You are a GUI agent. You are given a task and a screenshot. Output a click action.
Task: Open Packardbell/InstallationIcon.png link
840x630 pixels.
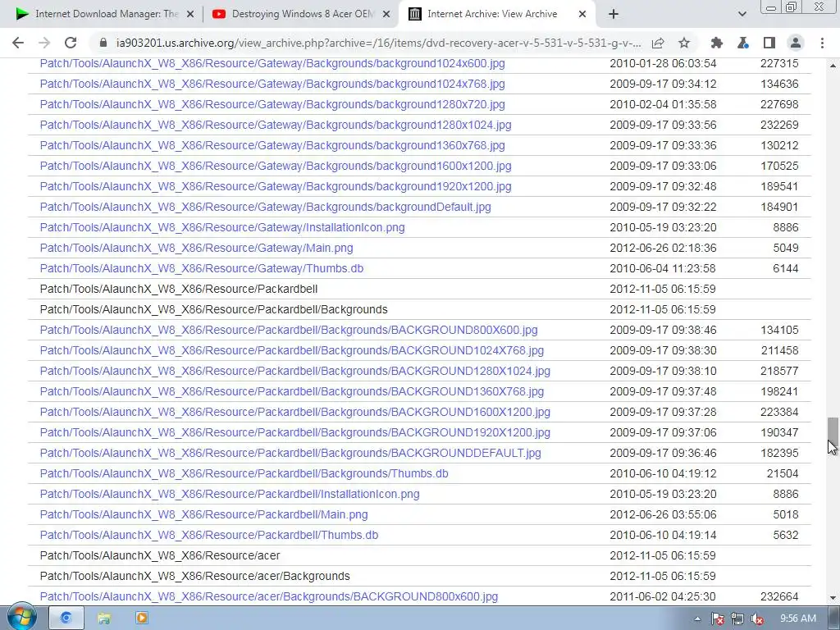click(x=230, y=494)
